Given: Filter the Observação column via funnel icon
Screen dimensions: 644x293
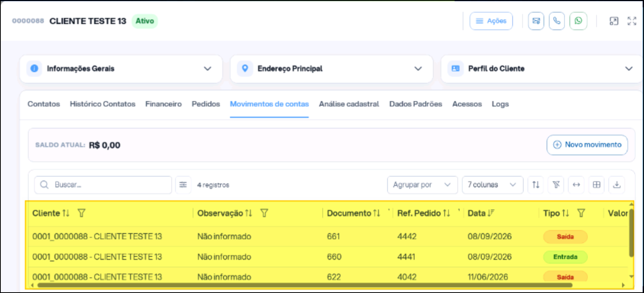Looking at the screenshot, I should [x=264, y=213].
